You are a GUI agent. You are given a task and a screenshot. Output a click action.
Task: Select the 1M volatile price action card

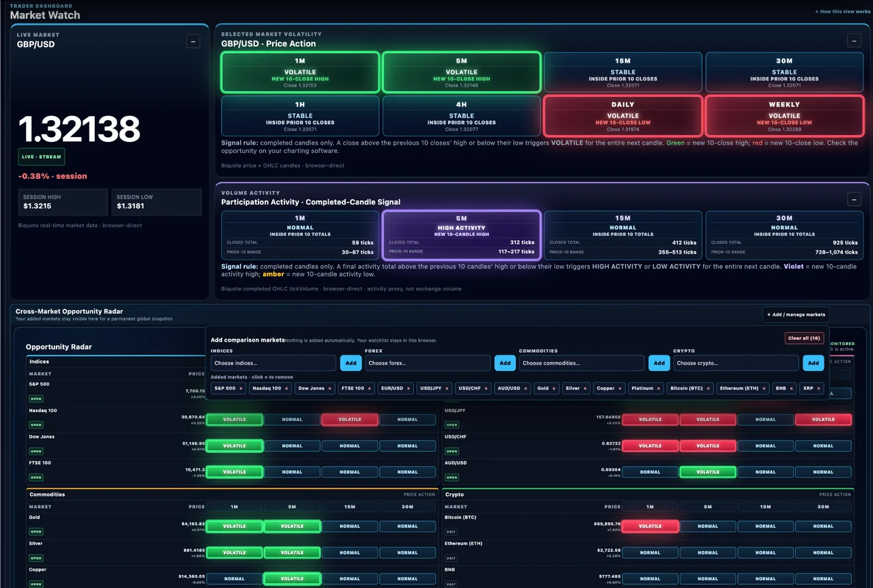[300, 72]
